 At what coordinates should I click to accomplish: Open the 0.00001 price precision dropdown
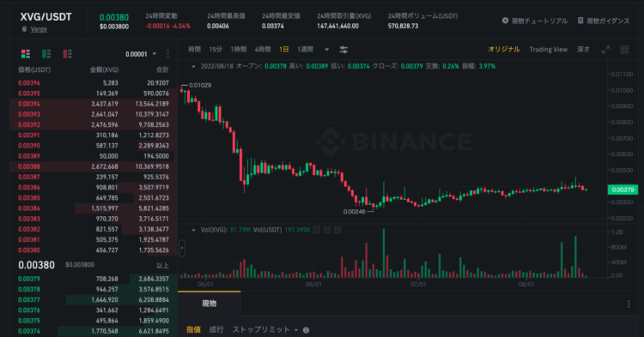(x=141, y=54)
